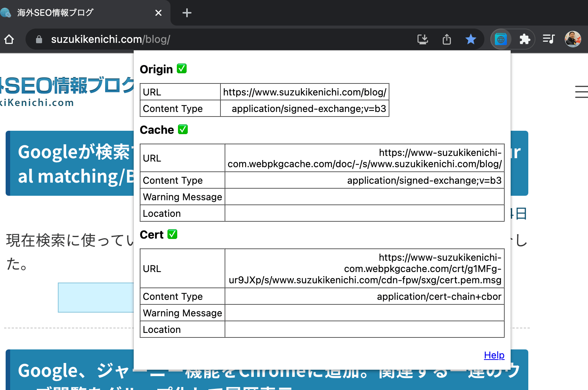588x390 pixels.
Task: Click the Cache Location label
Action: pyautogui.click(x=162, y=213)
